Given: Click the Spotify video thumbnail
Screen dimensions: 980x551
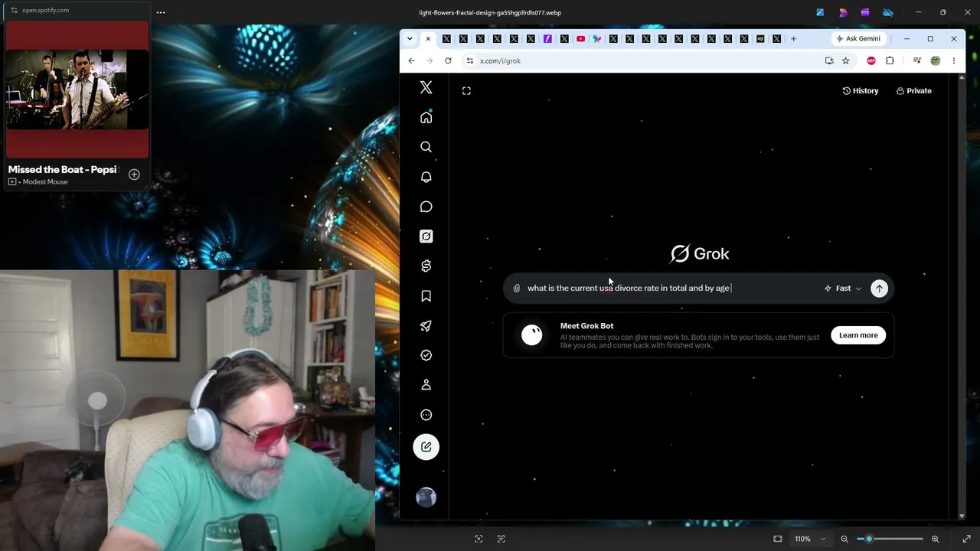Looking at the screenshot, I should tap(77, 90).
